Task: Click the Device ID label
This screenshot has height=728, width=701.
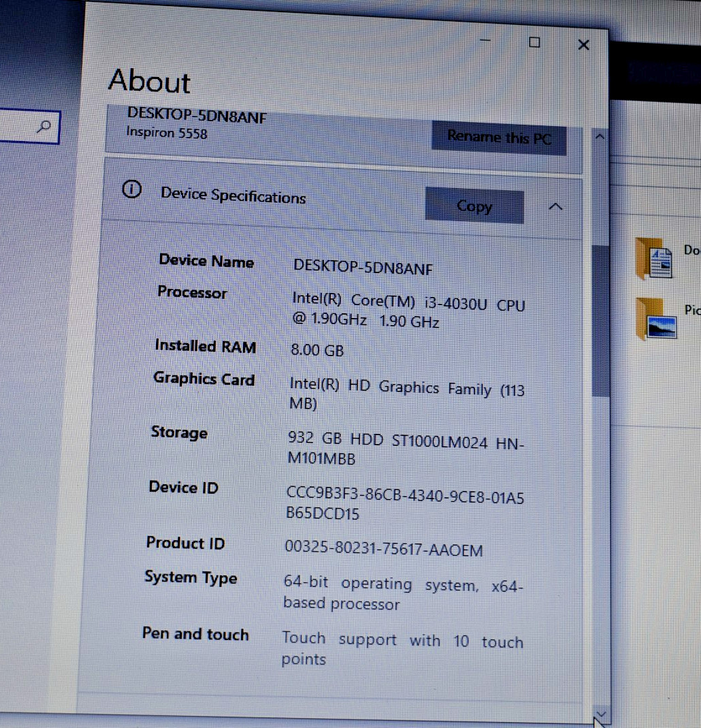Action: point(183,487)
